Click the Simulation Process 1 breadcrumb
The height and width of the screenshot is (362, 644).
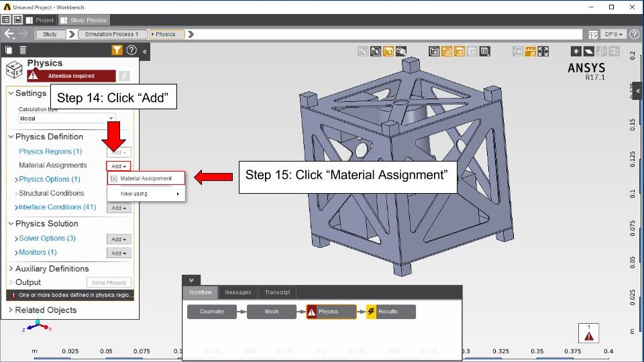pyautogui.click(x=112, y=34)
